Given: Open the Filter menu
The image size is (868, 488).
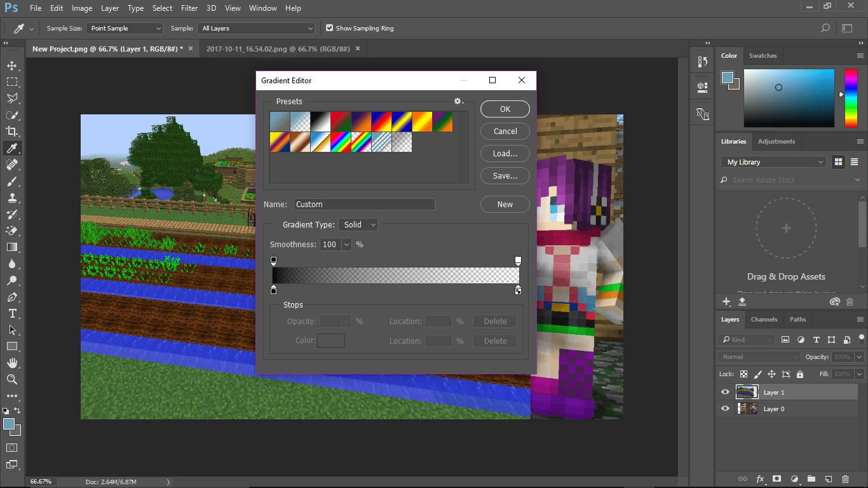Looking at the screenshot, I should 189,8.
